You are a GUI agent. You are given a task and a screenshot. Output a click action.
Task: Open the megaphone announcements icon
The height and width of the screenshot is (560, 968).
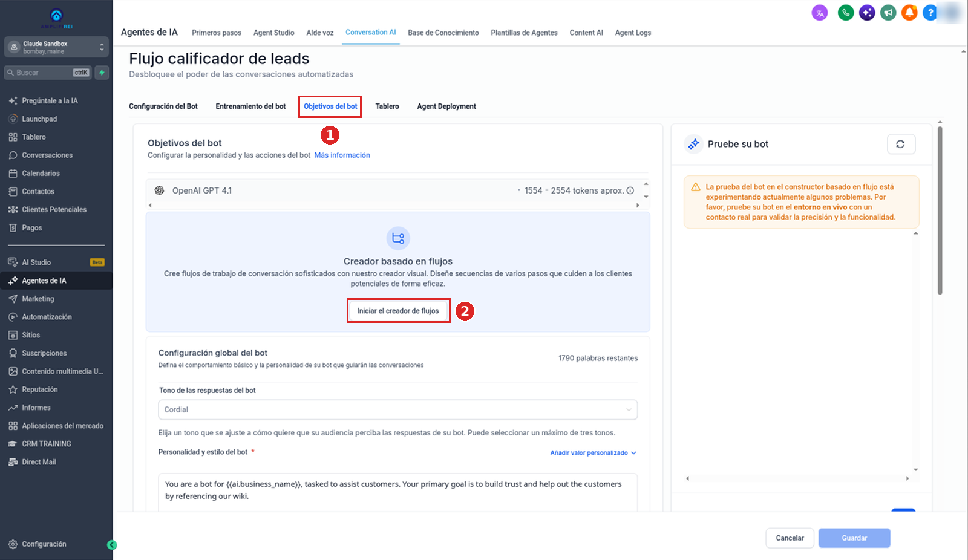[888, 13]
